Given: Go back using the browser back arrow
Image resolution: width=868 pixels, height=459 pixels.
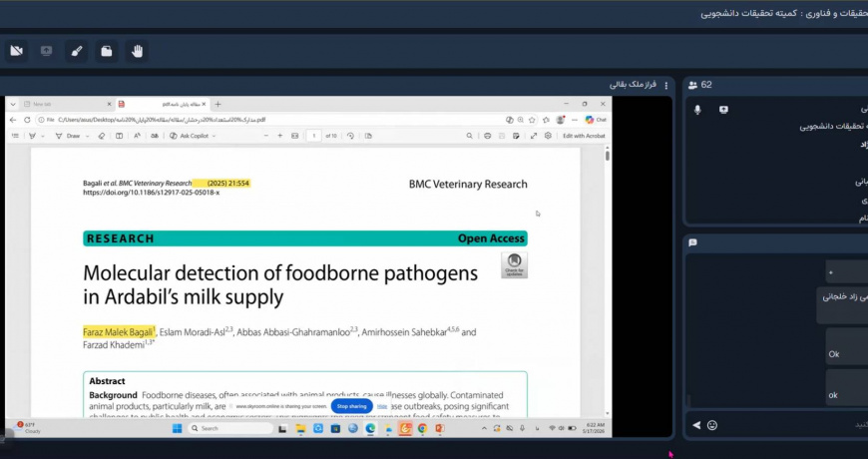Looking at the screenshot, I should point(13,120).
